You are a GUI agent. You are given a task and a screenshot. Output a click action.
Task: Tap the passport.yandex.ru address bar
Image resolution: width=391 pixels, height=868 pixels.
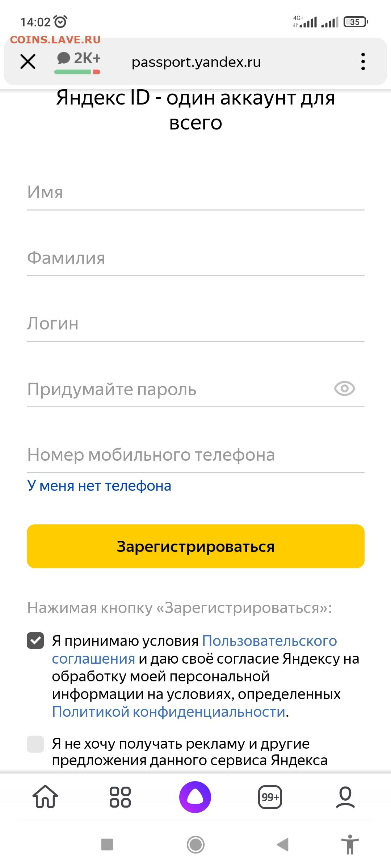[196, 62]
